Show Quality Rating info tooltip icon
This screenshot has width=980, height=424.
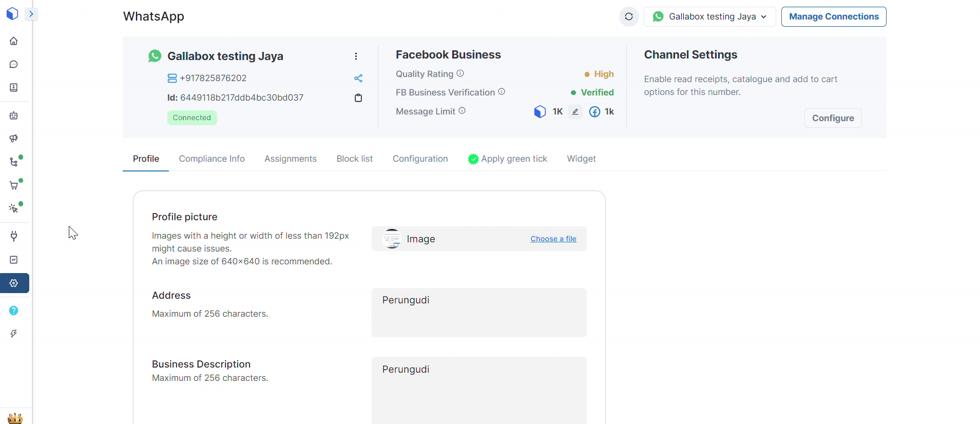pos(460,73)
